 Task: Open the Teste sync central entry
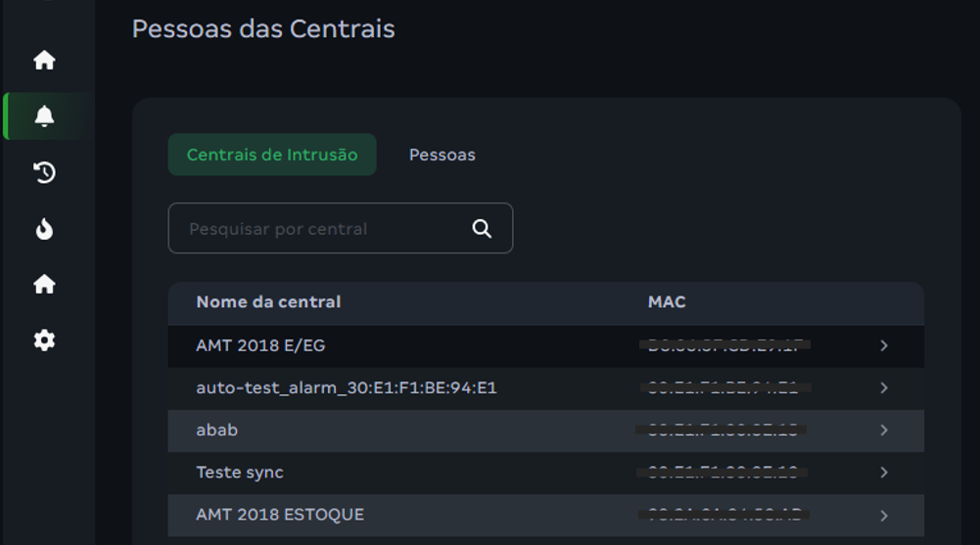point(240,472)
